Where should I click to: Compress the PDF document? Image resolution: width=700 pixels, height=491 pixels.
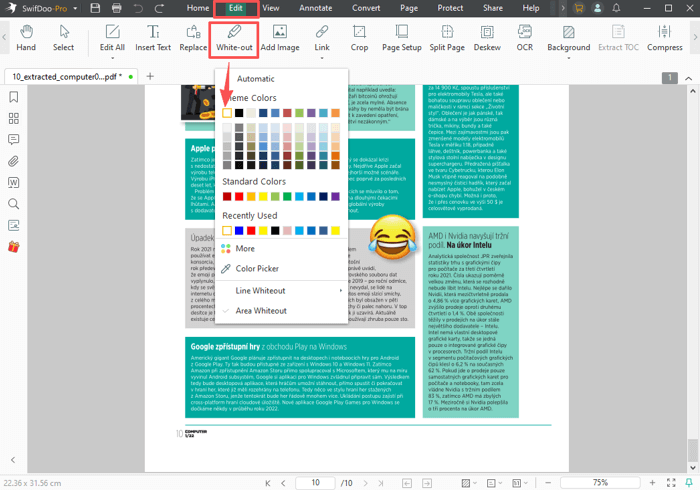click(665, 38)
